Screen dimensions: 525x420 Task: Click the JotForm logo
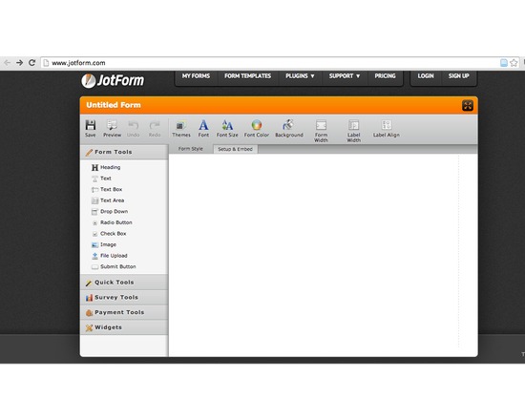tap(113, 81)
